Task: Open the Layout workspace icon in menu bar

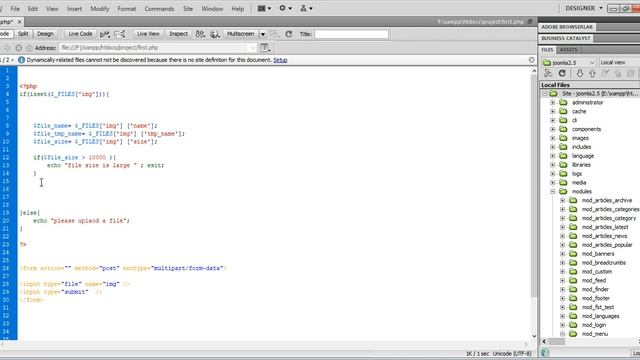Action: pos(264,8)
